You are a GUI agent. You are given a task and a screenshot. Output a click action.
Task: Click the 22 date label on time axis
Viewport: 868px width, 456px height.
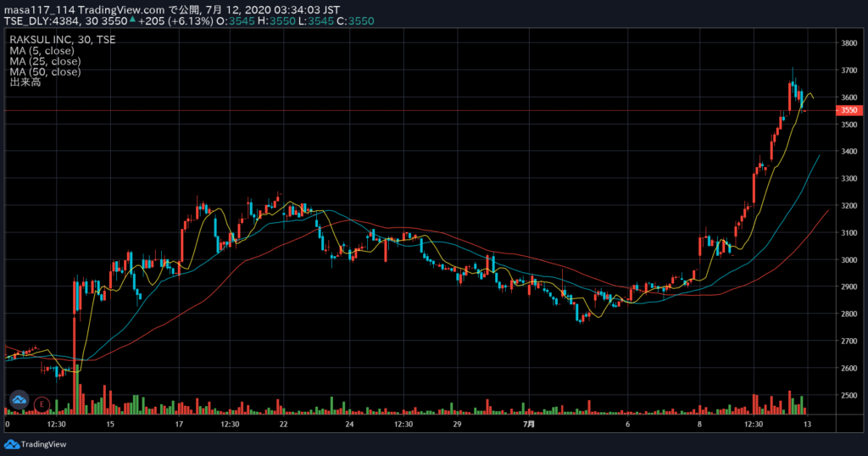tap(283, 425)
